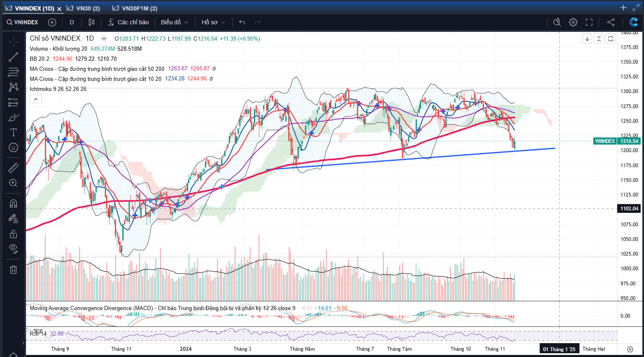Open the emoji icons tool
This screenshot has height=357, width=644.
[13, 147]
